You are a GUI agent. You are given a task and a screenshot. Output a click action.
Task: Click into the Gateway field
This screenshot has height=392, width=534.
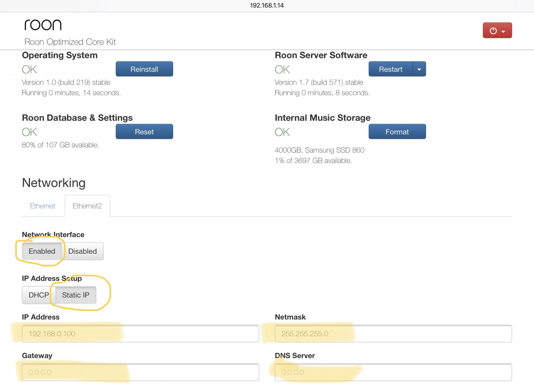pos(140,372)
